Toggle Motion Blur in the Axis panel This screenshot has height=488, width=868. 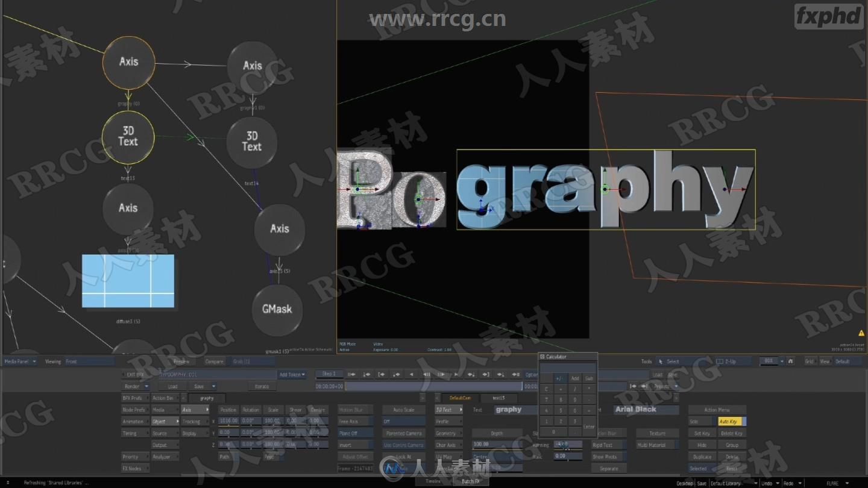(x=356, y=410)
